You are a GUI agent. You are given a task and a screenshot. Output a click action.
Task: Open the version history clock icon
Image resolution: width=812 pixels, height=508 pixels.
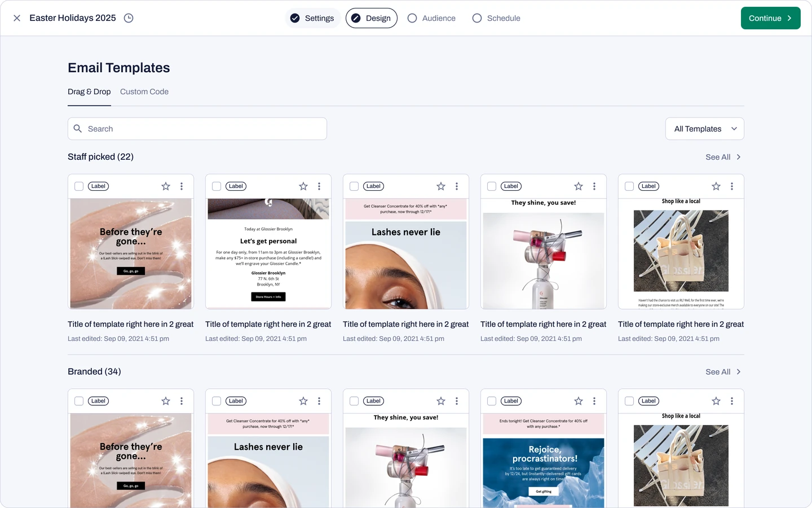point(129,18)
